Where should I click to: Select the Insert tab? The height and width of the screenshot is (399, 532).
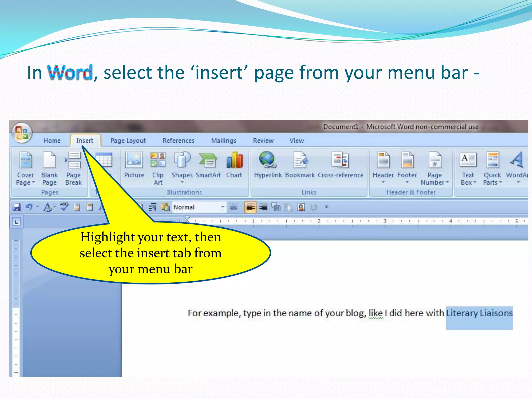coord(85,141)
